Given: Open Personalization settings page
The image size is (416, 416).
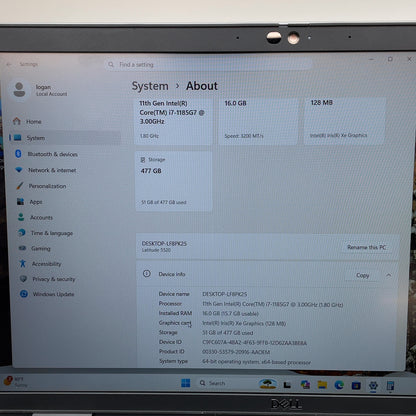Looking at the screenshot, I should (42, 186).
